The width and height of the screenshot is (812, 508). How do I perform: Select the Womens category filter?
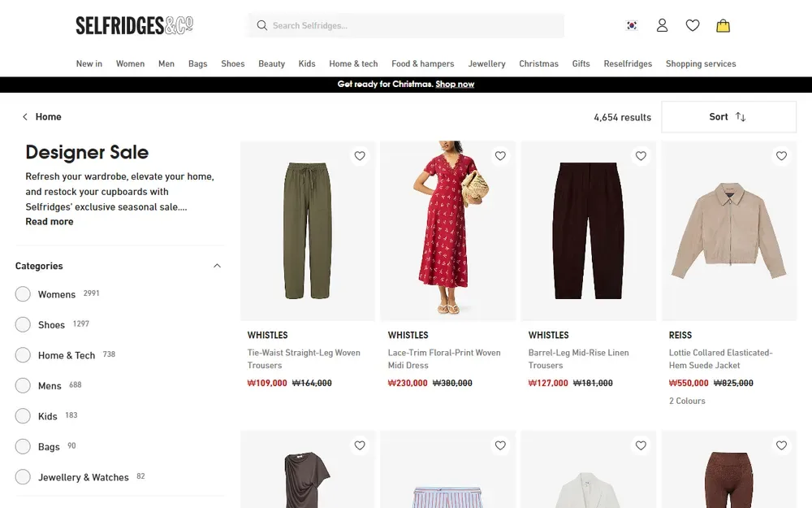coord(23,294)
